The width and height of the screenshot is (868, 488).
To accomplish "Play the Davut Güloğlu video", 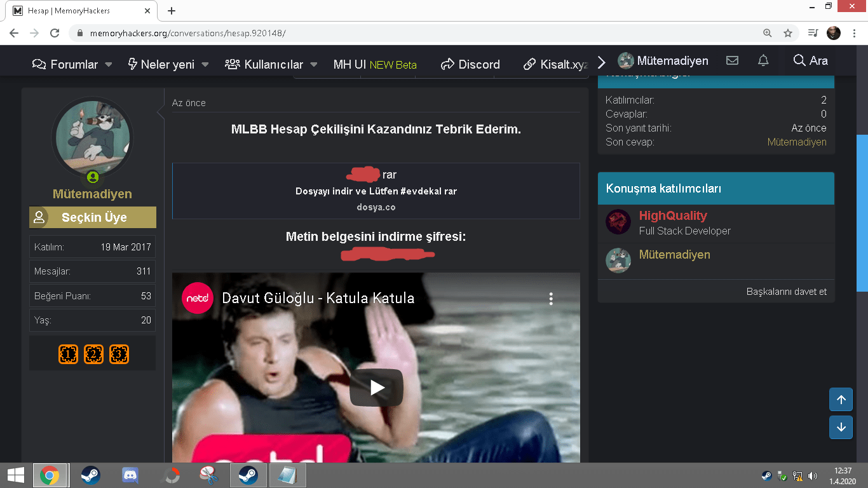I will tap(376, 388).
